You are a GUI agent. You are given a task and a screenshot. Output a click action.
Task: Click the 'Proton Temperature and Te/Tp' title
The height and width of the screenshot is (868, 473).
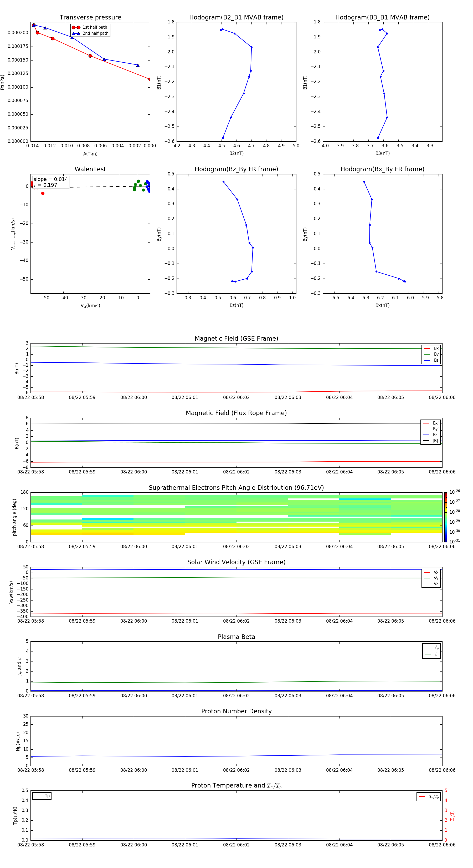coord(236,786)
